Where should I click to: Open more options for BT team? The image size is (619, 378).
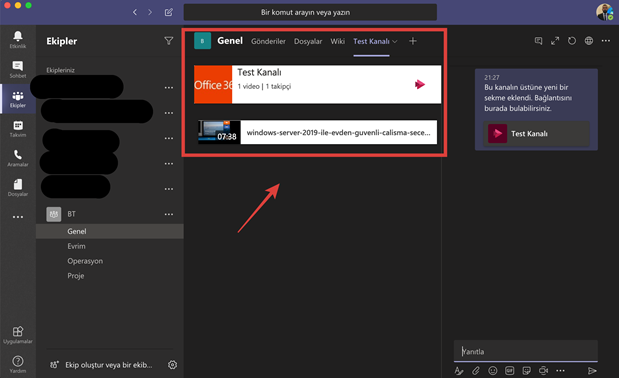click(169, 214)
